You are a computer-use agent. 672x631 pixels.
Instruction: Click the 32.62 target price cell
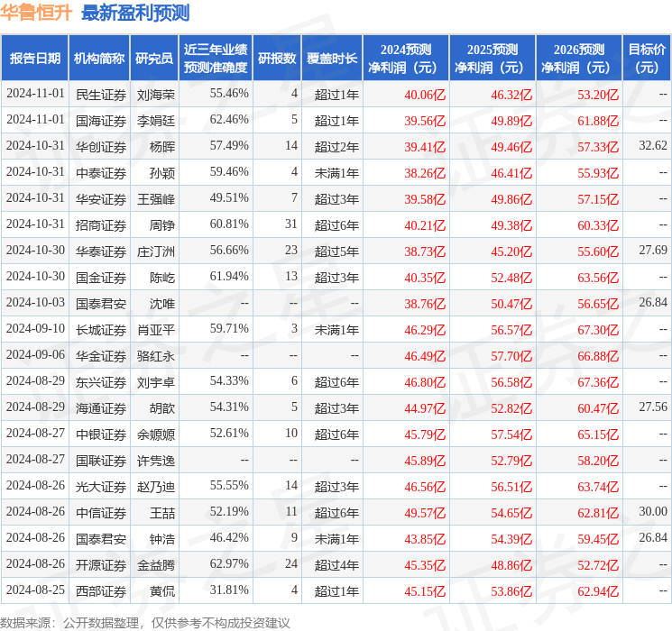pyautogui.click(x=652, y=145)
